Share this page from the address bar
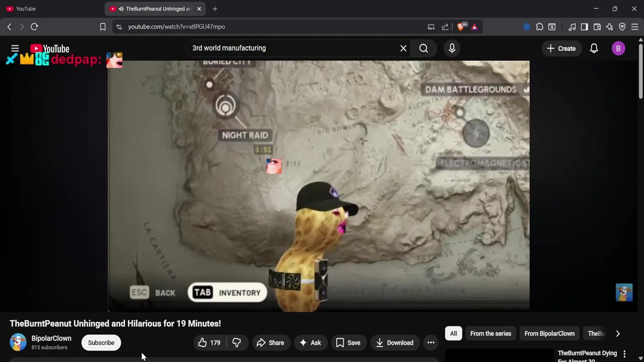The height and width of the screenshot is (362, 644). click(445, 27)
